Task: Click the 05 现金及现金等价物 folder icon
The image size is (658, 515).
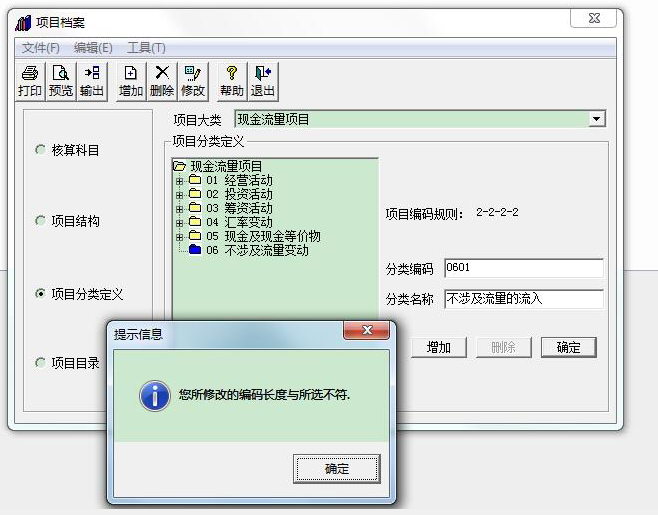Action: [x=195, y=235]
